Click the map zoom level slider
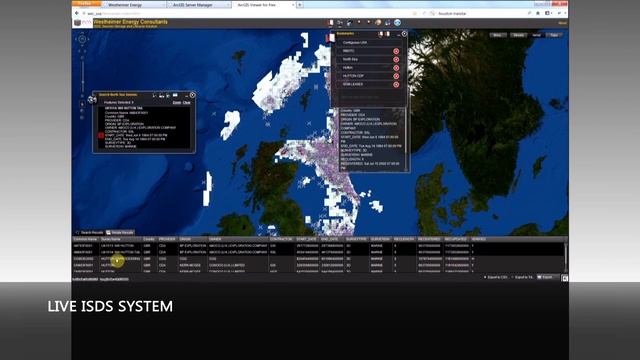This screenshot has width=640, height=360. 82,76
